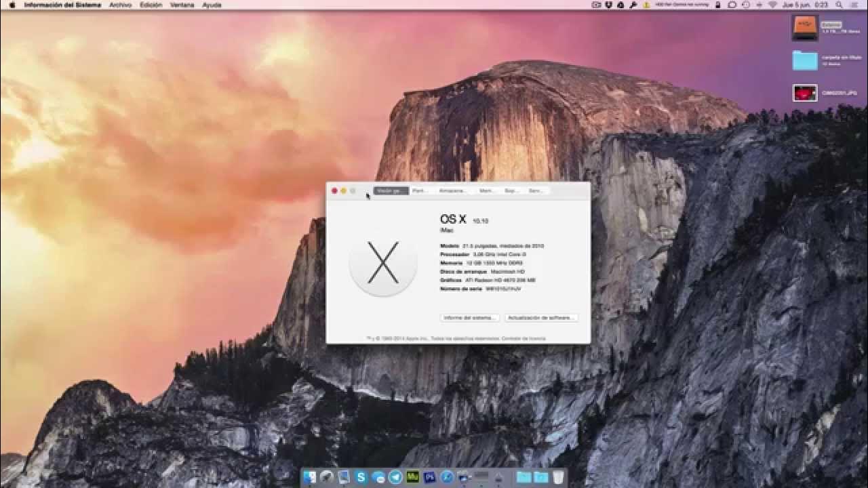Open the Información del Sistema menu
Screen dimensions: 868x488
click(x=62, y=5)
